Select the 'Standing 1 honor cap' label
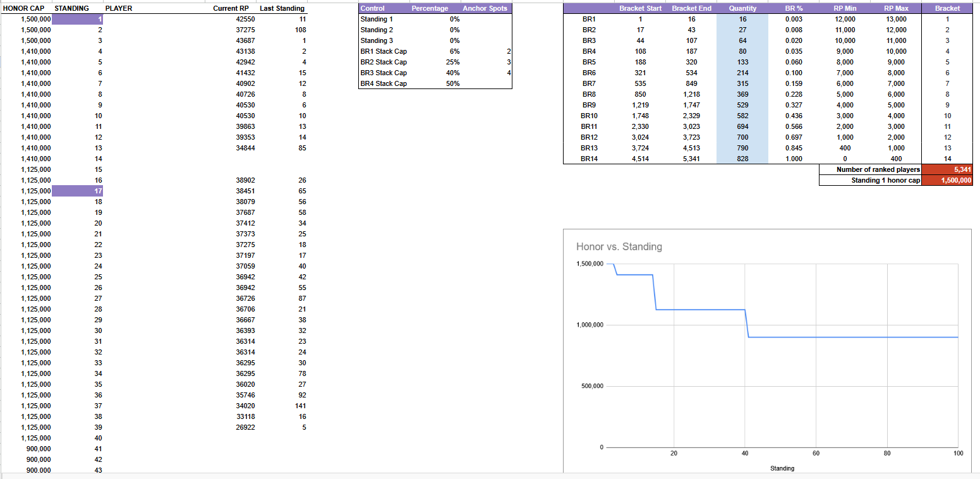The height and width of the screenshot is (479, 980). 885,180
